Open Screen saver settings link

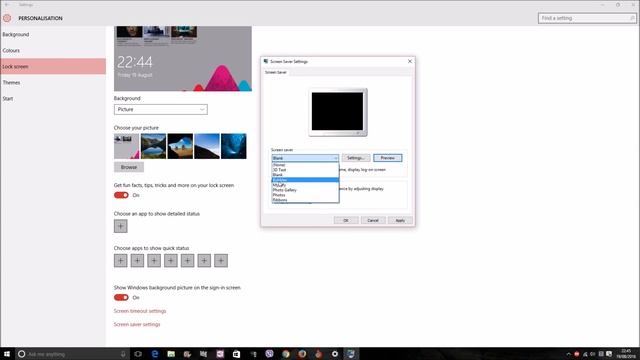click(137, 324)
